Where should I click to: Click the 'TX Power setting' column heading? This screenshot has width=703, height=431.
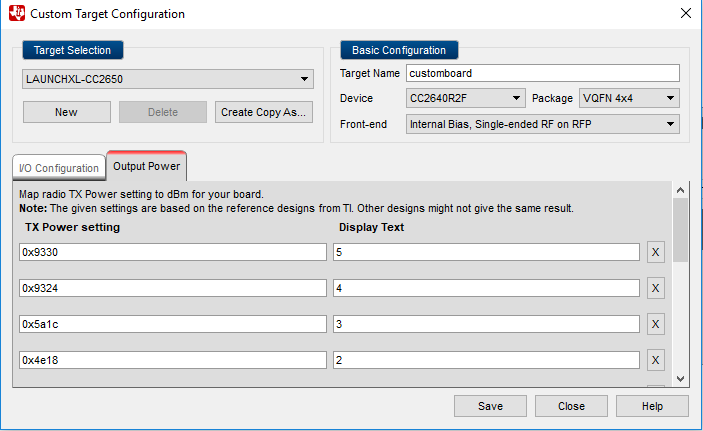(x=72, y=227)
